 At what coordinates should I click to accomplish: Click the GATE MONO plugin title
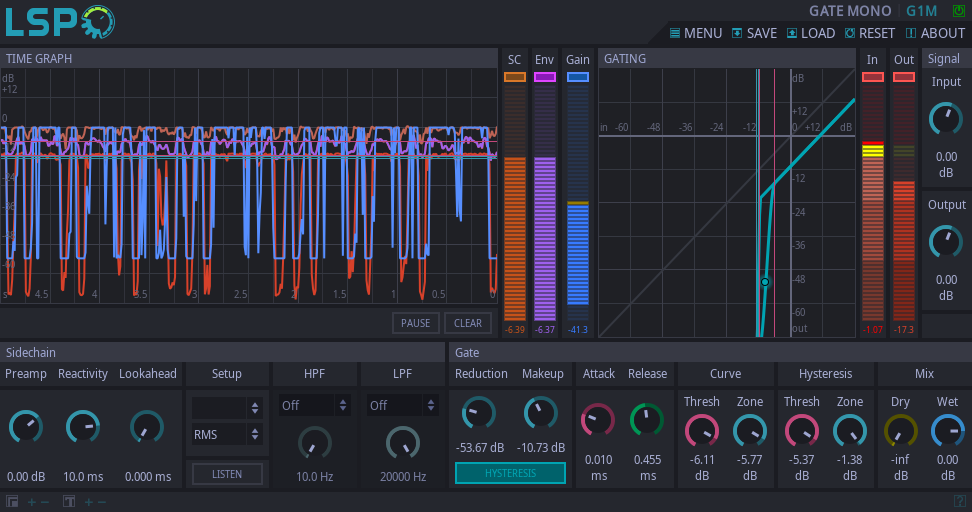tap(850, 11)
